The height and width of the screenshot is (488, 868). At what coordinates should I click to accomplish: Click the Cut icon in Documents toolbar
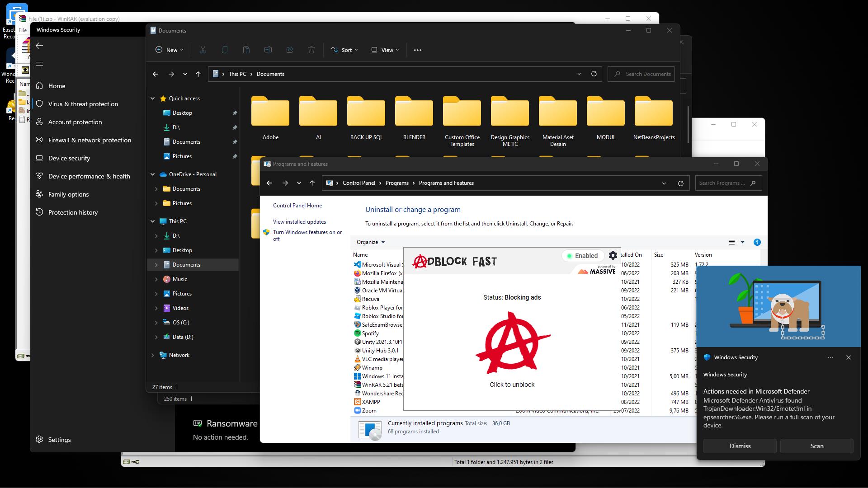pos(203,50)
